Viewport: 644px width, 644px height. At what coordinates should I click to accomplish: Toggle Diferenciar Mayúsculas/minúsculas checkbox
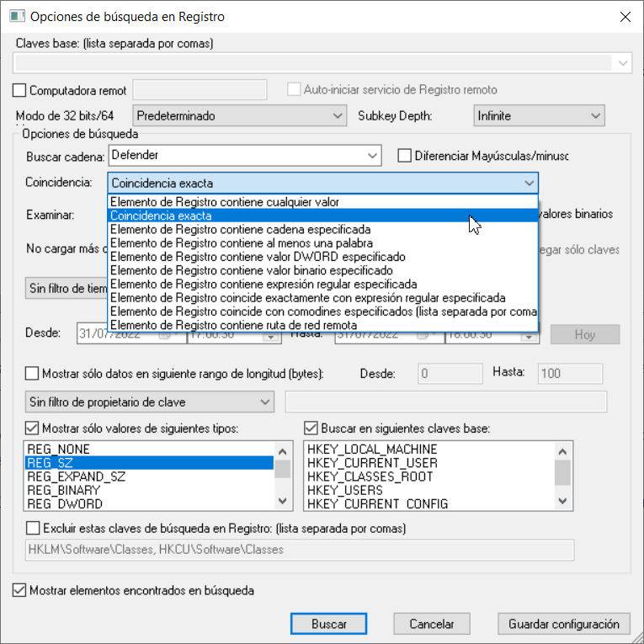[404, 156]
